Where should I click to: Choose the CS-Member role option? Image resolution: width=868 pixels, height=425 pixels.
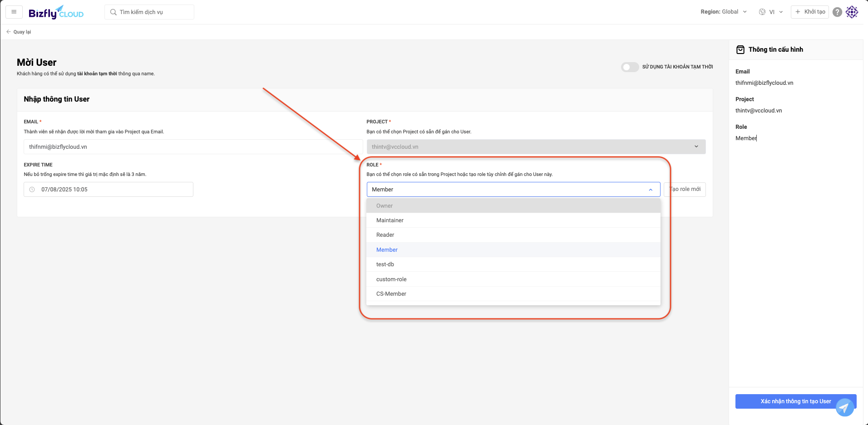pos(391,294)
